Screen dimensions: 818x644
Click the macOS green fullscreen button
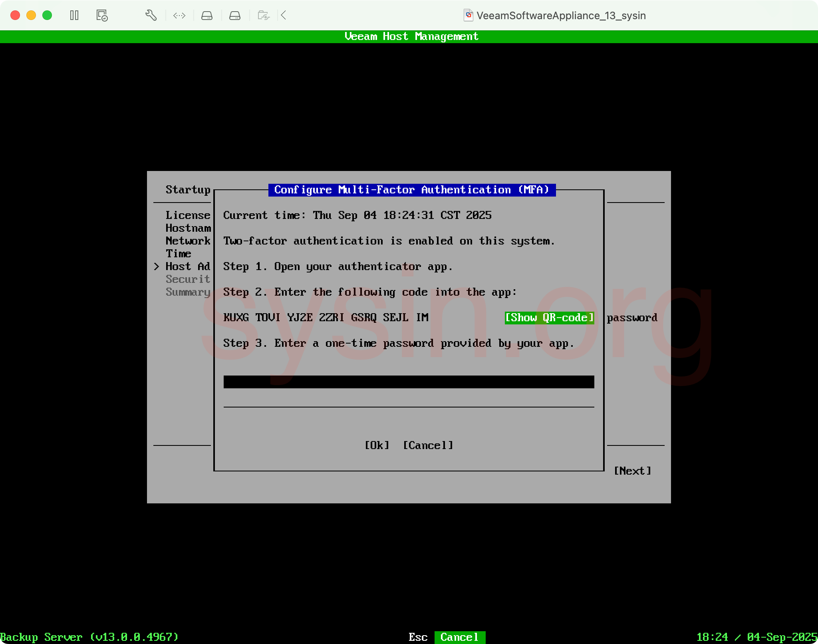pos(47,16)
